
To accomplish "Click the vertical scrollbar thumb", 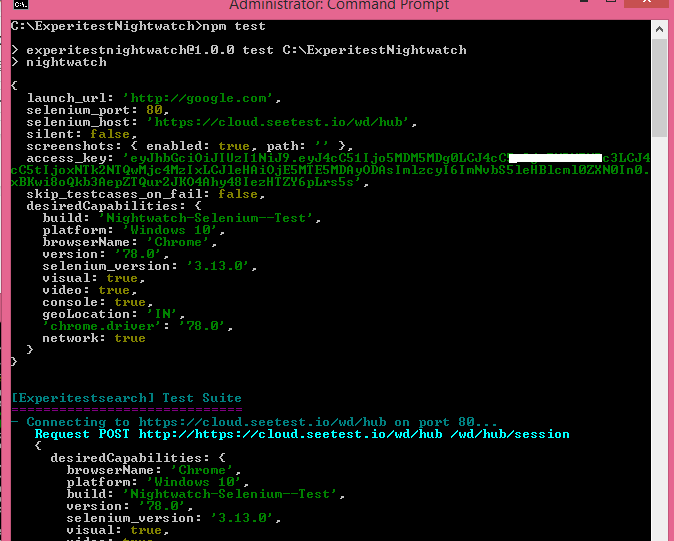I will point(659,88).
